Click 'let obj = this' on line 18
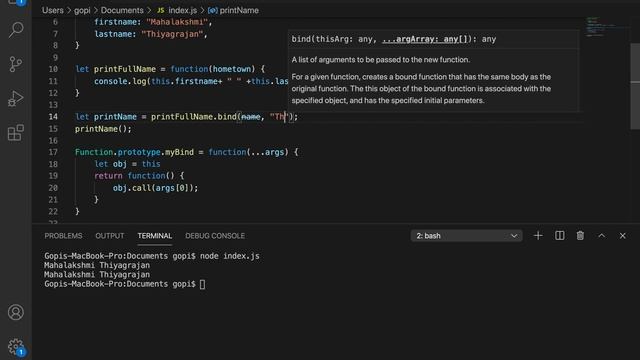Image resolution: width=640 pixels, height=360 pixels. click(x=127, y=164)
